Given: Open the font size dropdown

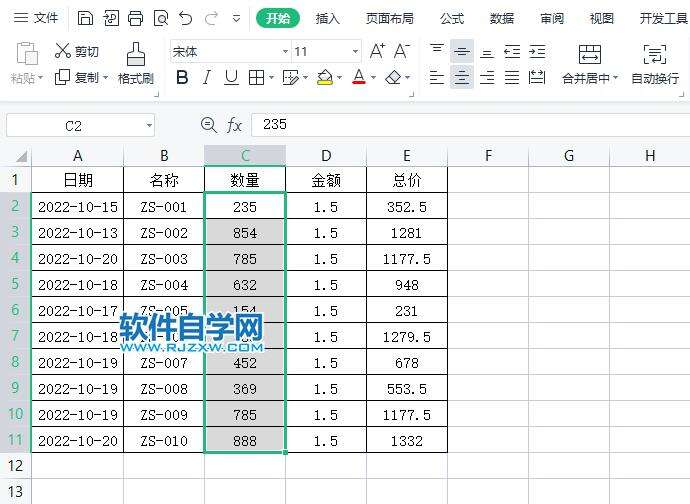Looking at the screenshot, I should [355, 52].
